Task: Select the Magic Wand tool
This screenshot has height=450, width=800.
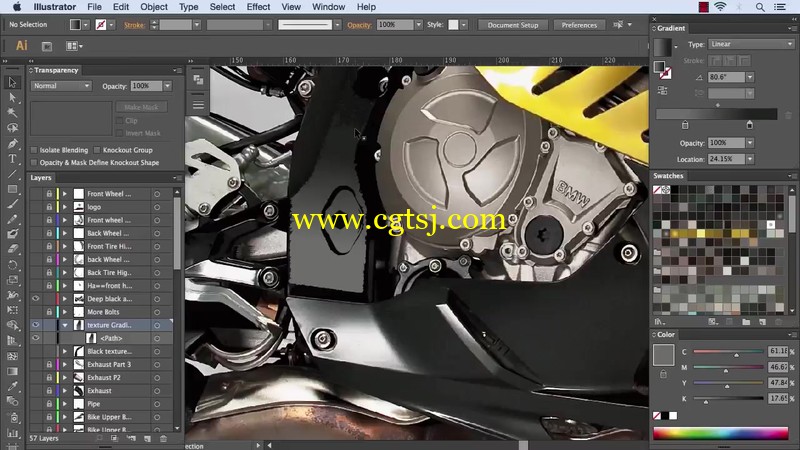Action: click(x=12, y=112)
